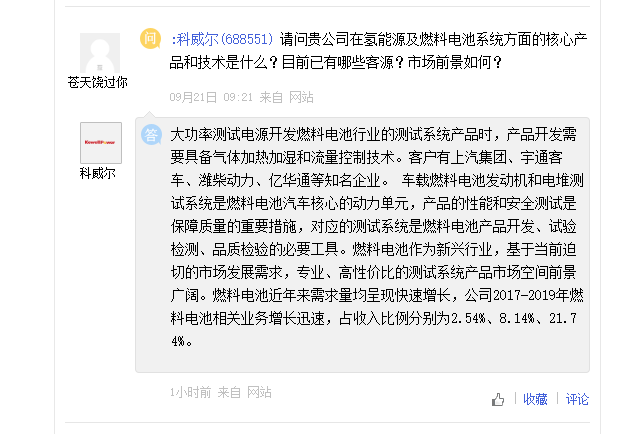Click the 网站 source link under the question
The width and height of the screenshot is (644, 434).
301,97
